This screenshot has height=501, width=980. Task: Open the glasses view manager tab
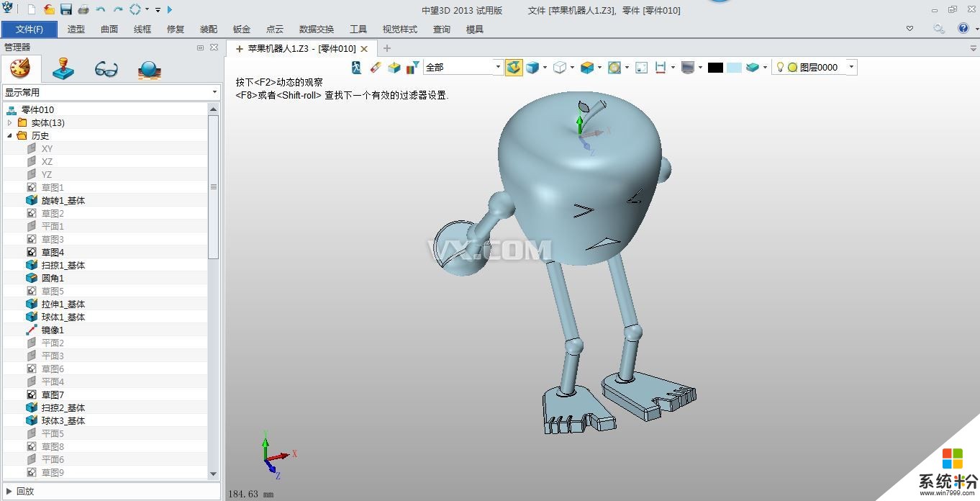tap(106, 69)
